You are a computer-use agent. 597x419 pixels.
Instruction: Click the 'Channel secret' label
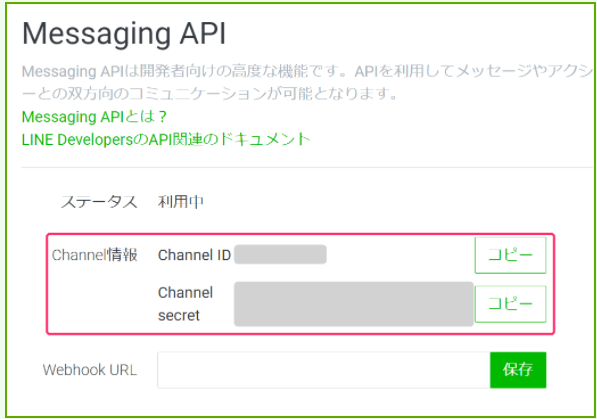185,304
